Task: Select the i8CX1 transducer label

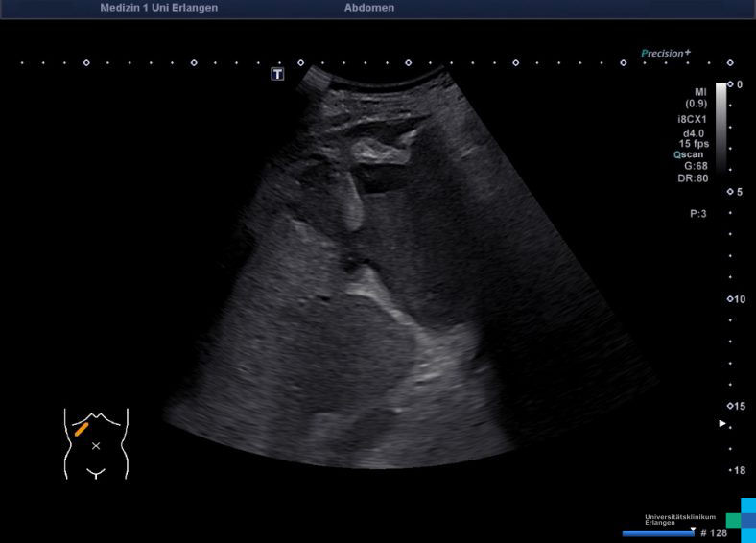Action: 692,120
